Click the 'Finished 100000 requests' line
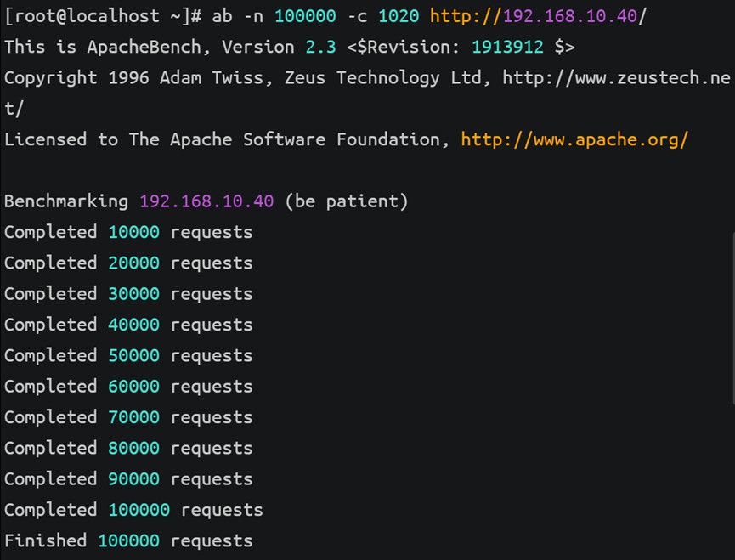Screen dimensions: 735x560 (x=128, y=540)
